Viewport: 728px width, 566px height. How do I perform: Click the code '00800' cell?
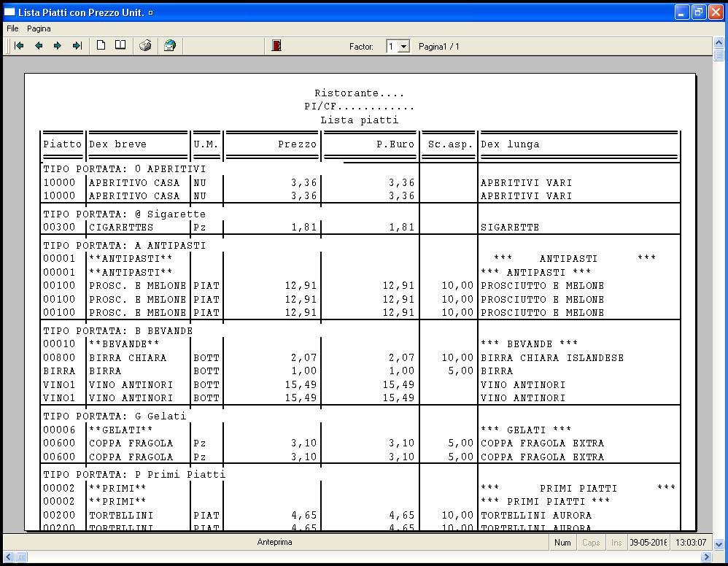click(x=59, y=357)
